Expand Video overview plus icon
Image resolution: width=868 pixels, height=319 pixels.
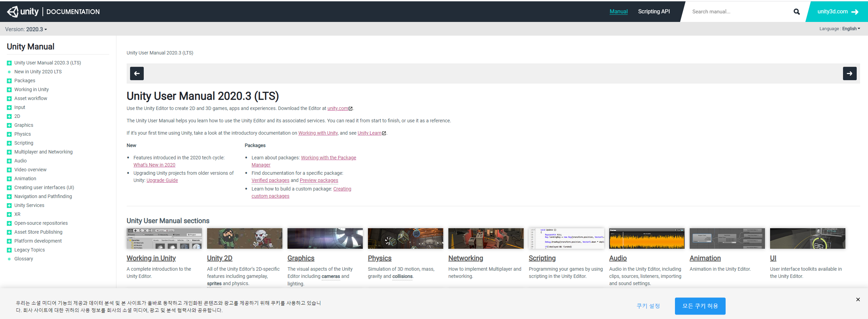pos(9,170)
